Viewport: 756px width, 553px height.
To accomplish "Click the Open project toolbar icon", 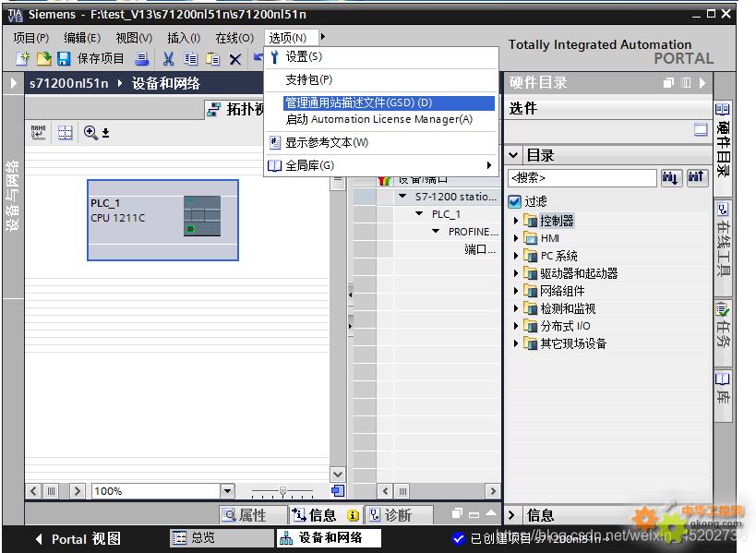I will pyautogui.click(x=43, y=59).
